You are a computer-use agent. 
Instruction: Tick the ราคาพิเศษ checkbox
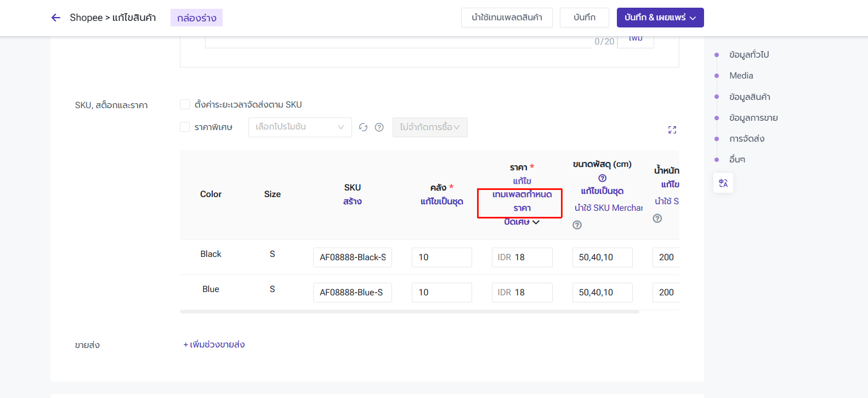[x=185, y=127]
